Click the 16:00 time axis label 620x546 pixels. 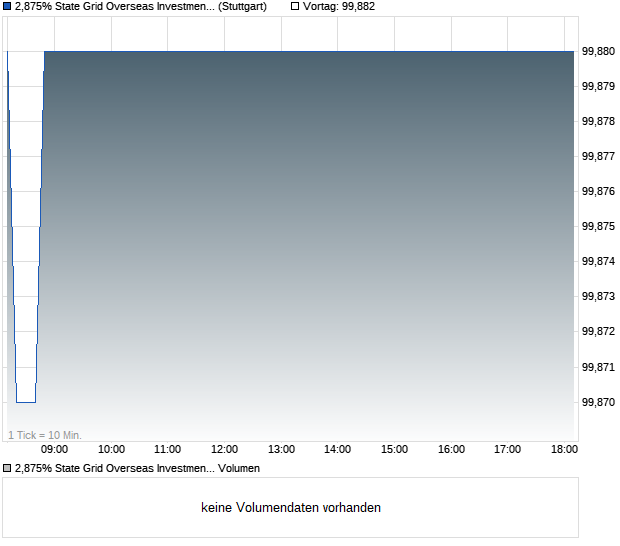(x=452, y=450)
